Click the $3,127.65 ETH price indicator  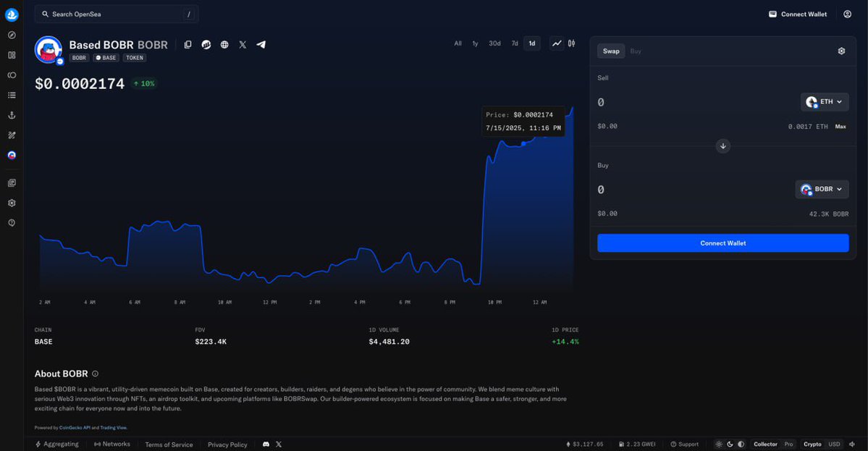tap(584, 444)
